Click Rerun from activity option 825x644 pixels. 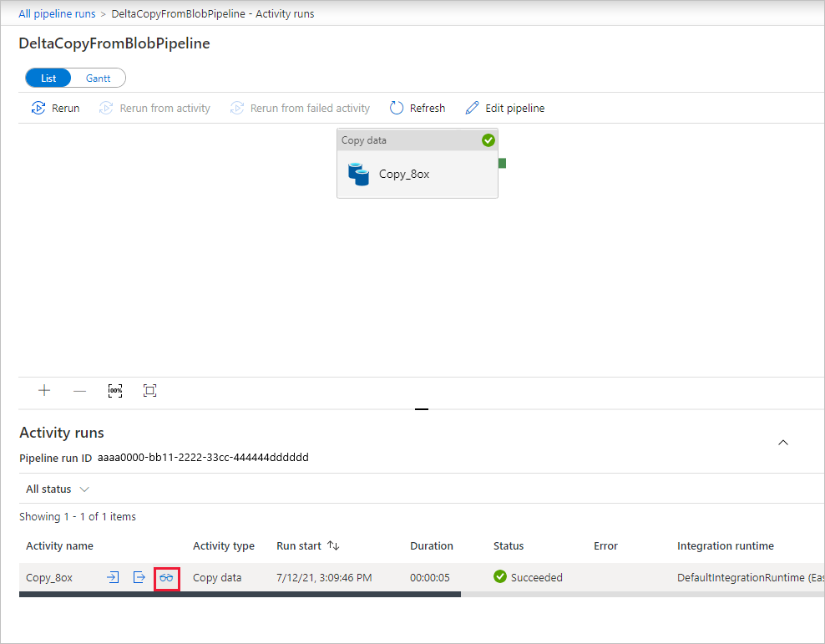tap(154, 107)
